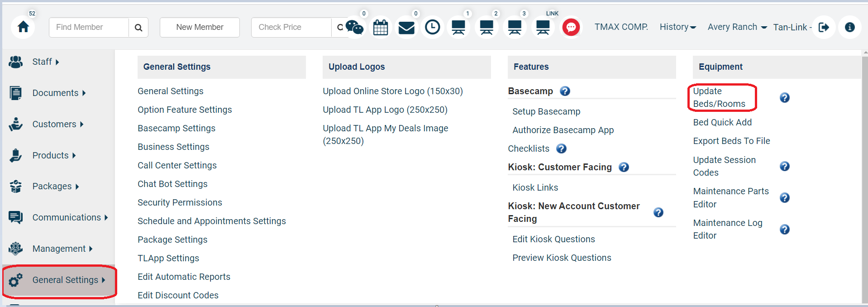Click the Customers icon in sidebar

(16, 124)
